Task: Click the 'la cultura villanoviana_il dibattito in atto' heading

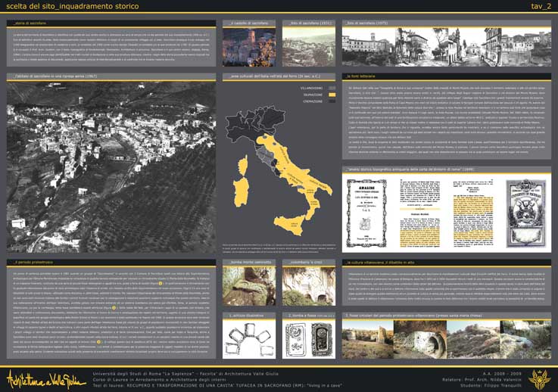Action: (380, 262)
